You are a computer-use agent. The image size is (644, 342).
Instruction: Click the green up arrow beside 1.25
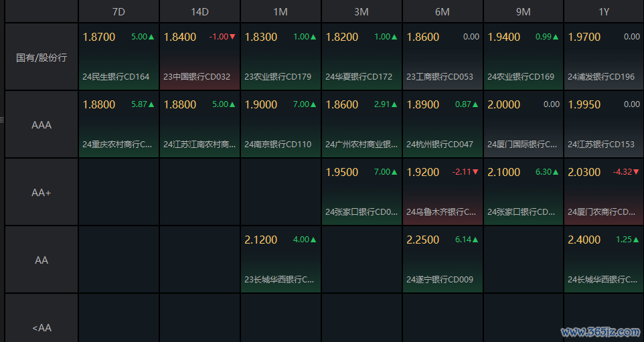(637, 240)
